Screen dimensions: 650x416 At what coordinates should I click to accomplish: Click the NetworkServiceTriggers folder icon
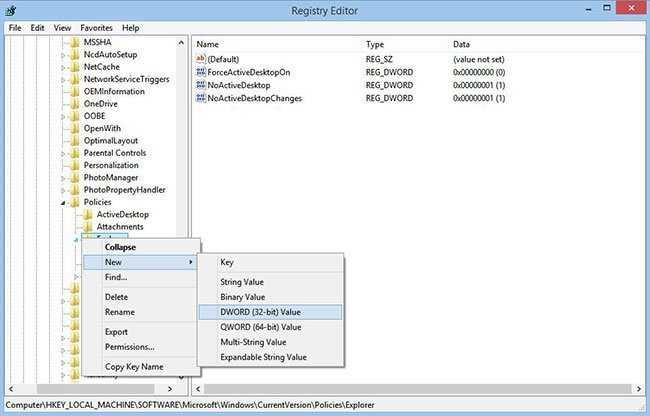click(75, 79)
